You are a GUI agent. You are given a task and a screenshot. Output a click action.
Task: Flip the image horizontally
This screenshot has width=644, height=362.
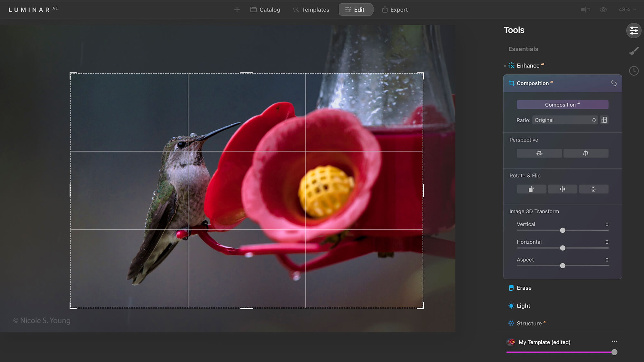(562, 189)
